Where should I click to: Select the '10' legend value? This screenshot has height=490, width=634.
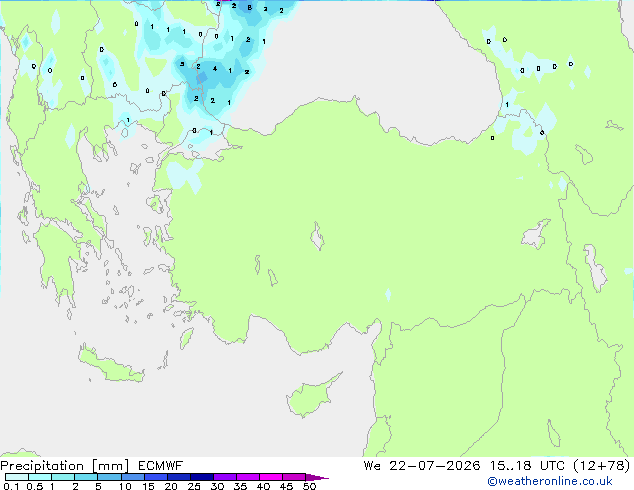coord(125,486)
